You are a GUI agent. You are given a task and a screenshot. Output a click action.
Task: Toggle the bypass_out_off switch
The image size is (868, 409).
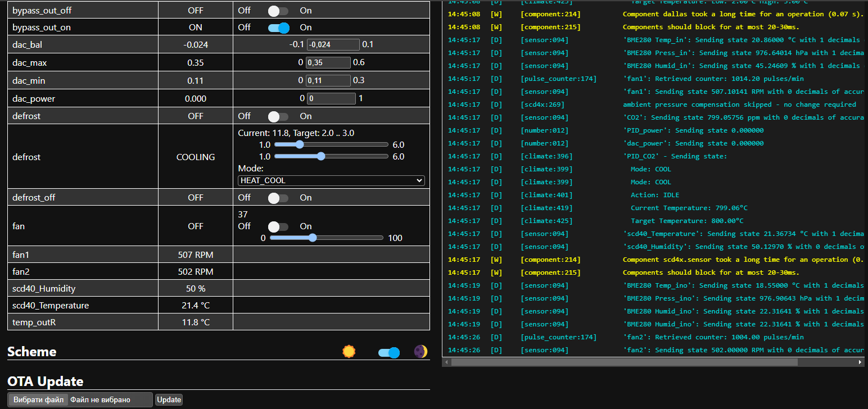coord(278,11)
